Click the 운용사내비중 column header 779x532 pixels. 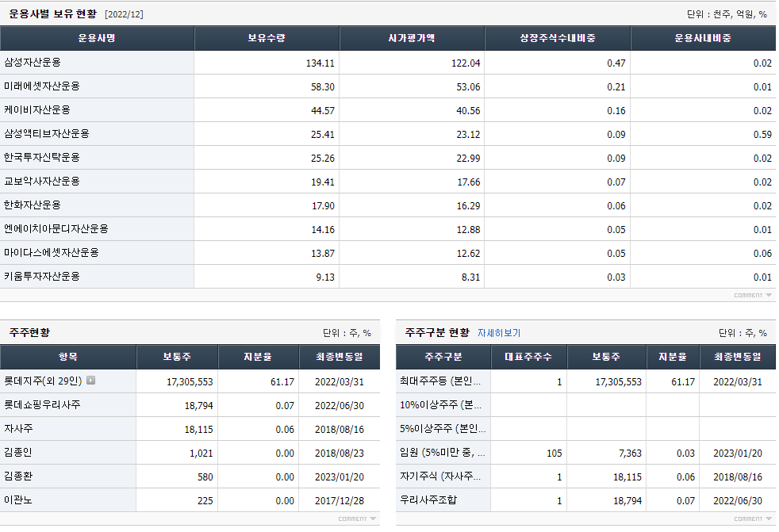[703, 38]
